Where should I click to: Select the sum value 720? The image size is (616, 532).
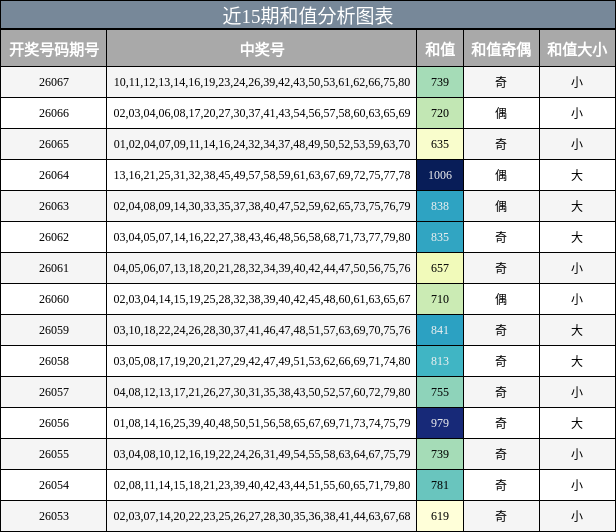click(440, 113)
